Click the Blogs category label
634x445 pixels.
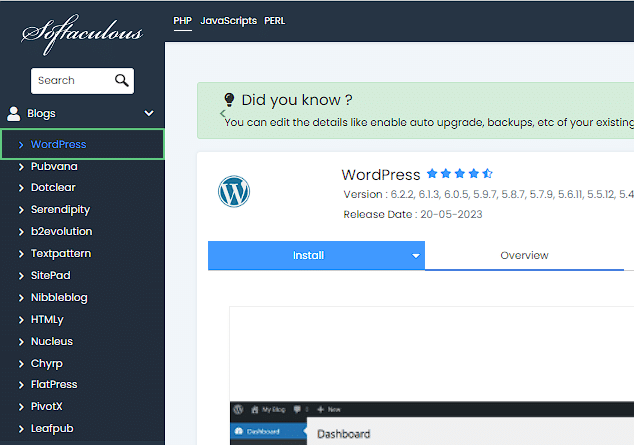[x=41, y=114]
